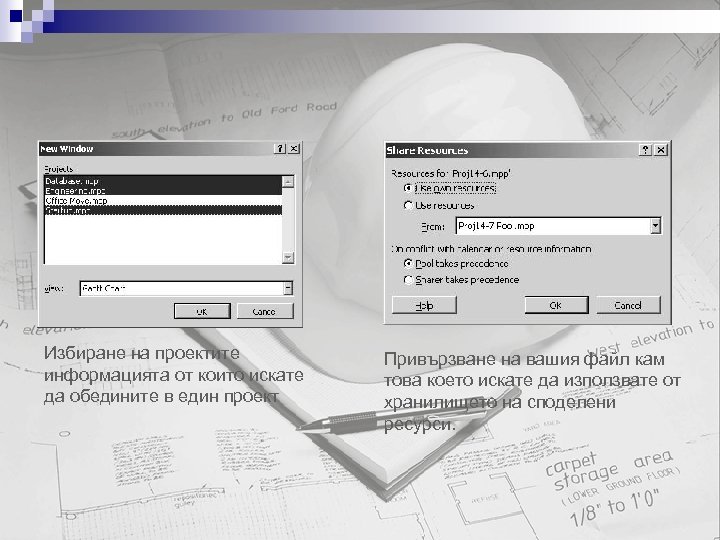The width and height of the screenshot is (720, 540).
Task: Click Cancel in Share Resources dialog
Action: (x=628, y=305)
